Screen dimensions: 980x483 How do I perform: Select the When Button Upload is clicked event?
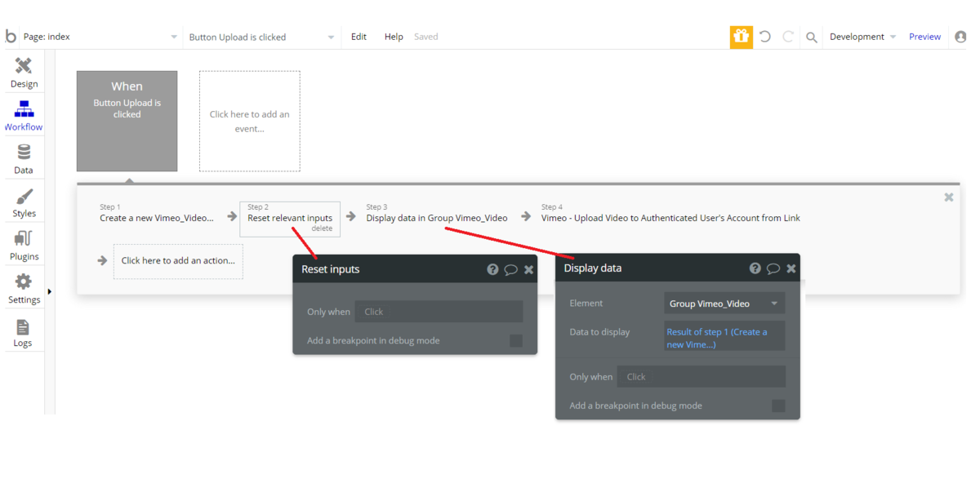tap(127, 121)
